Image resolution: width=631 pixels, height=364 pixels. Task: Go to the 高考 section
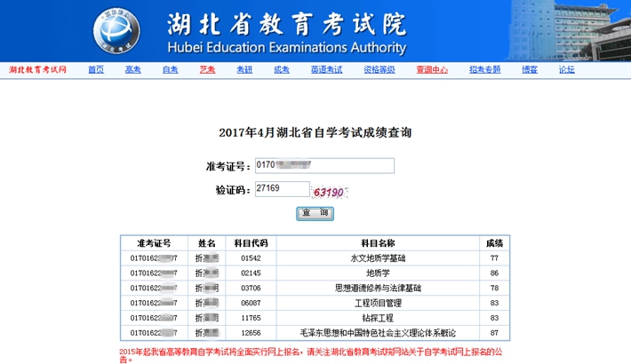[132, 69]
